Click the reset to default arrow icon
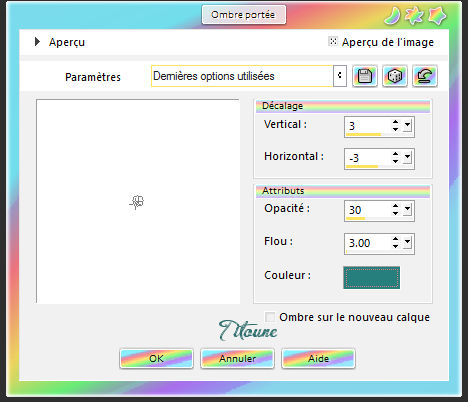The width and height of the screenshot is (468, 402). 425,76
